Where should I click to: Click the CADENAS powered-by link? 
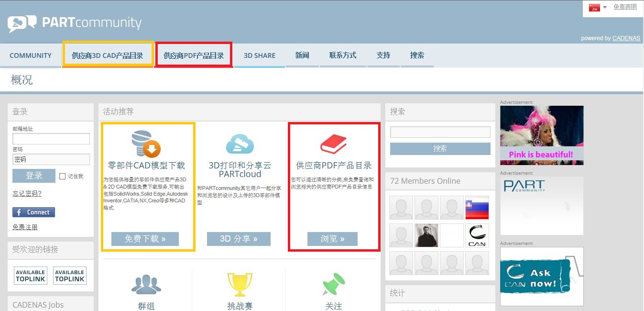click(x=626, y=38)
